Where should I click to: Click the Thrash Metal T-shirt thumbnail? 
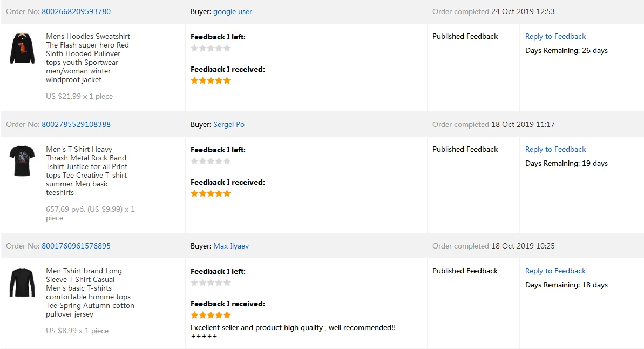tap(22, 160)
